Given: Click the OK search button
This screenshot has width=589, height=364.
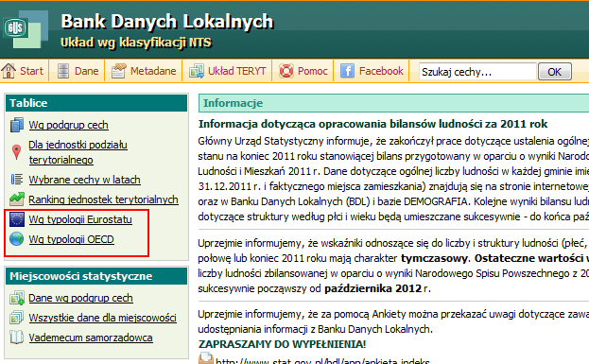Looking at the screenshot, I should pos(555,71).
